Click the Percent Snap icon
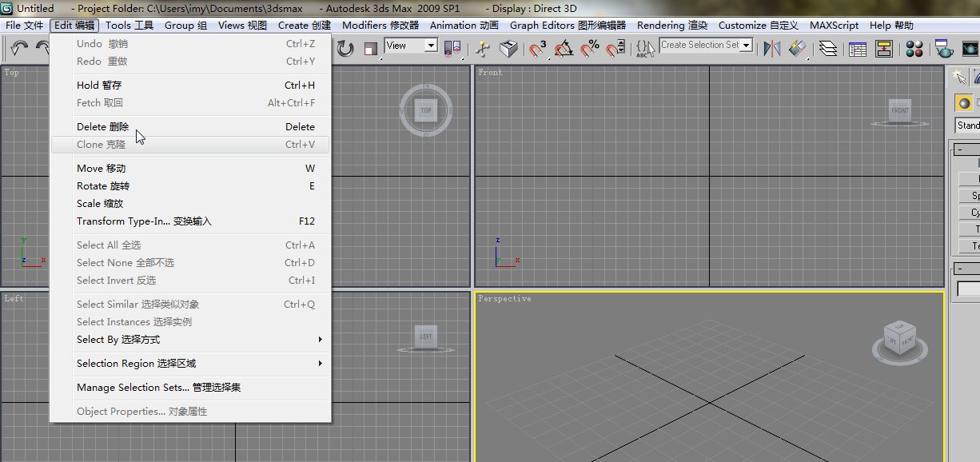 589,48
